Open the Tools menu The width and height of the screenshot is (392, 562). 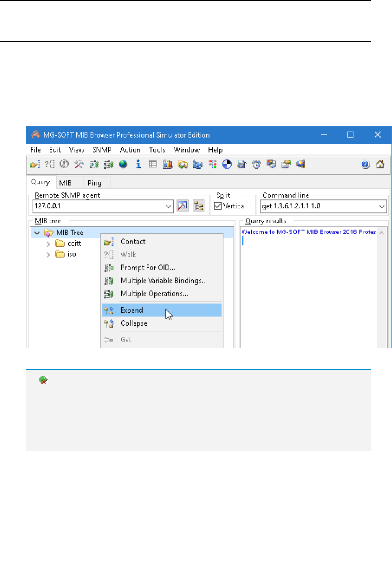(x=157, y=150)
